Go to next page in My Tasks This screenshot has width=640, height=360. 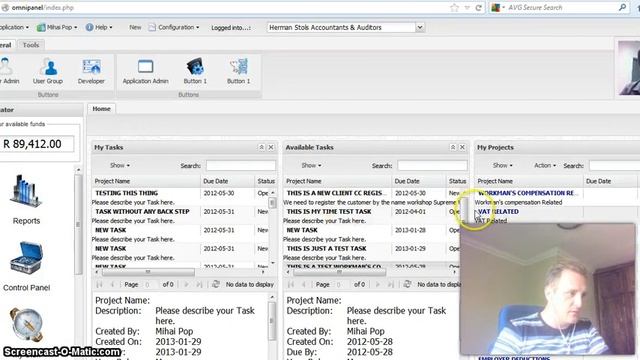[x=187, y=284]
